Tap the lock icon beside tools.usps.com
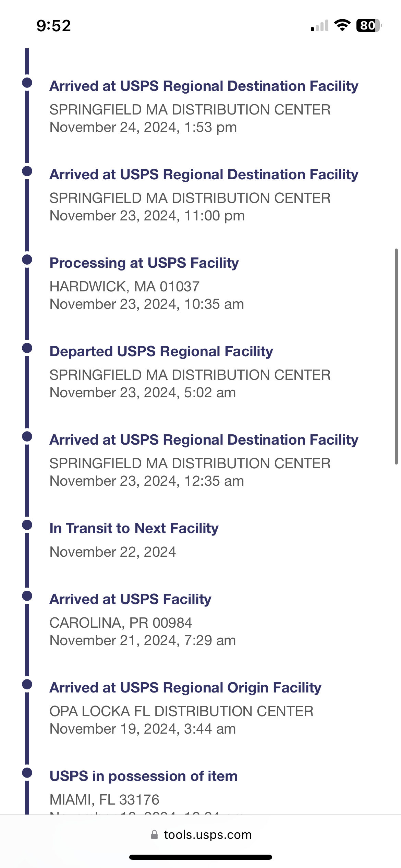 [x=155, y=834]
